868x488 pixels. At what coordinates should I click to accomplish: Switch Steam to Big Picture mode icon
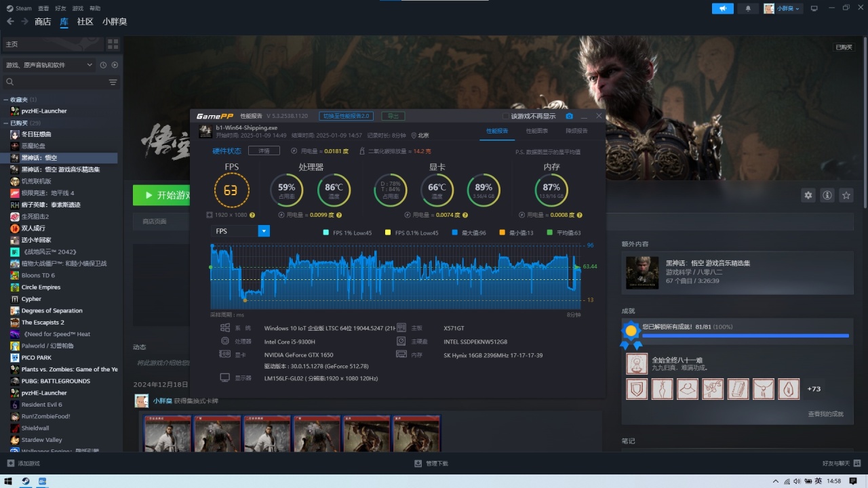(814, 8)
